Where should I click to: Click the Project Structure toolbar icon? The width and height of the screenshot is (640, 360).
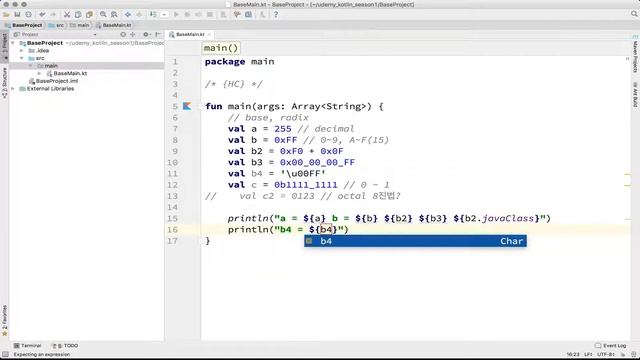click(x=249, y=14)
